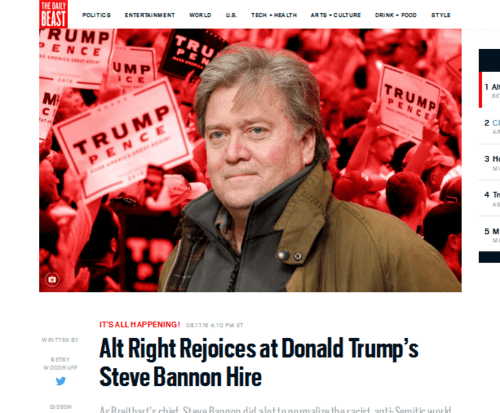The width and height of the screenshot is (500, 413).
Task: Click the Steve Bannon hero image
Action: pyautogui.click(x=250, y=160)
